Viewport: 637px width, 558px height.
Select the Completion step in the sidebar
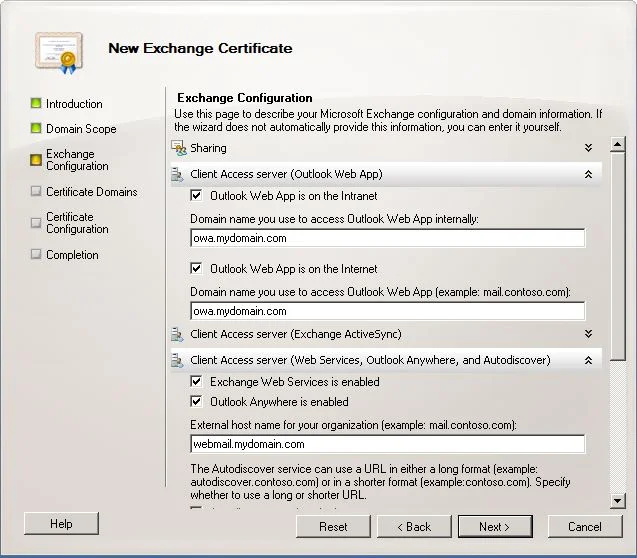72,255
